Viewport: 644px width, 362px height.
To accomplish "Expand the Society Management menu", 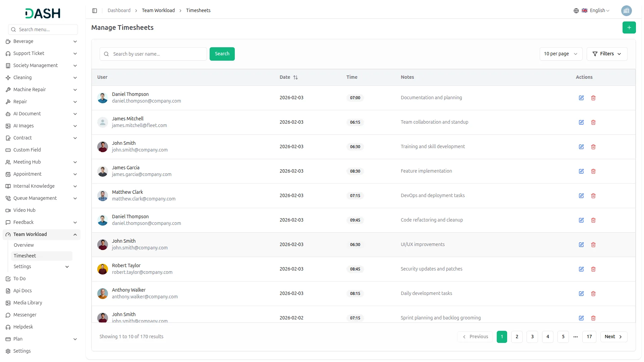I will (x=42, y=66).
